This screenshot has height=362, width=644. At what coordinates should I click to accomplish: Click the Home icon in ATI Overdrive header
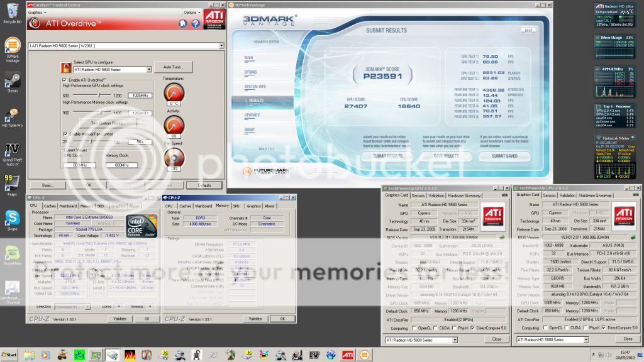click(x=183, y=23)
